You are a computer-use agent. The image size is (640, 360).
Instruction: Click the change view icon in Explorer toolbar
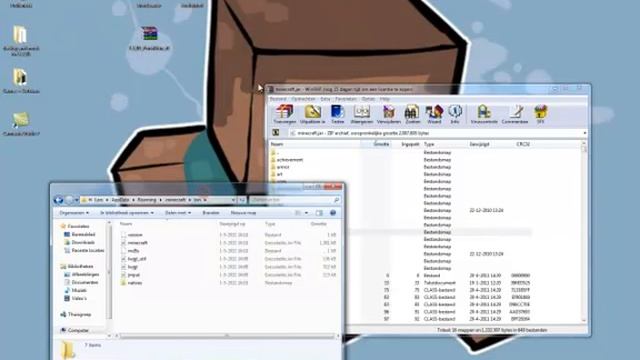click(x=298, y=213)
